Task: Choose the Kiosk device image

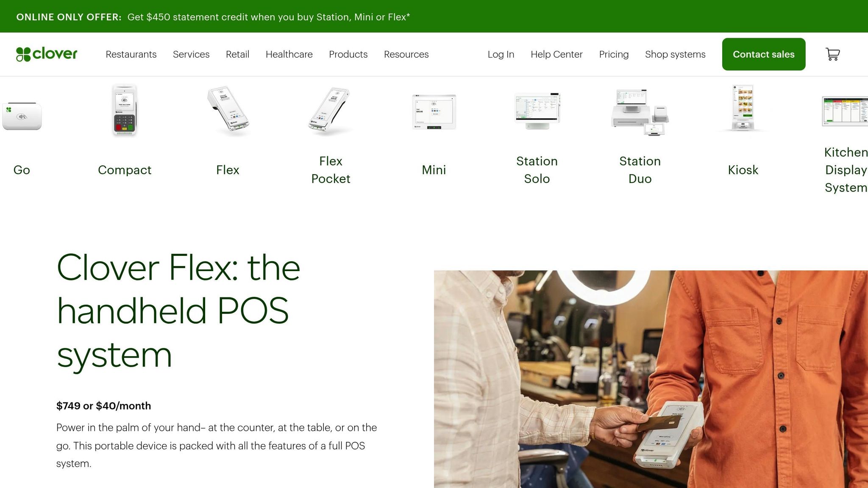Action: click(743, 108)
